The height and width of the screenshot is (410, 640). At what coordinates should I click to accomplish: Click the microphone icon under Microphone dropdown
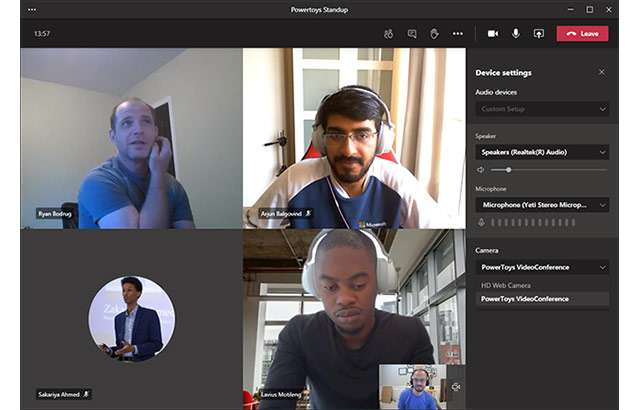481,222
